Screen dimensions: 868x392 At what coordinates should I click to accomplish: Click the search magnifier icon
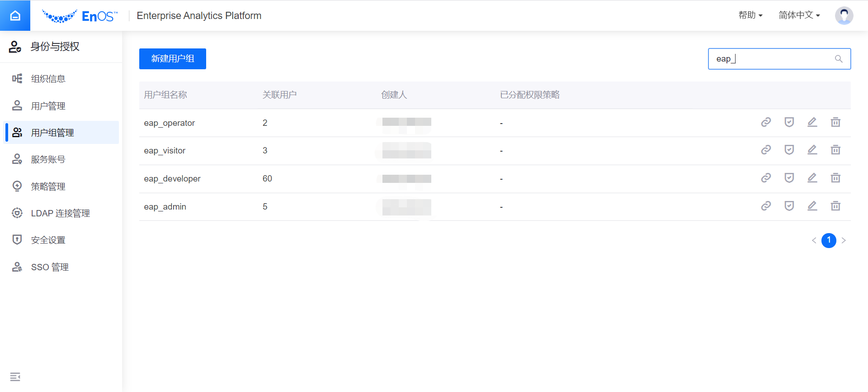(839, 59)
